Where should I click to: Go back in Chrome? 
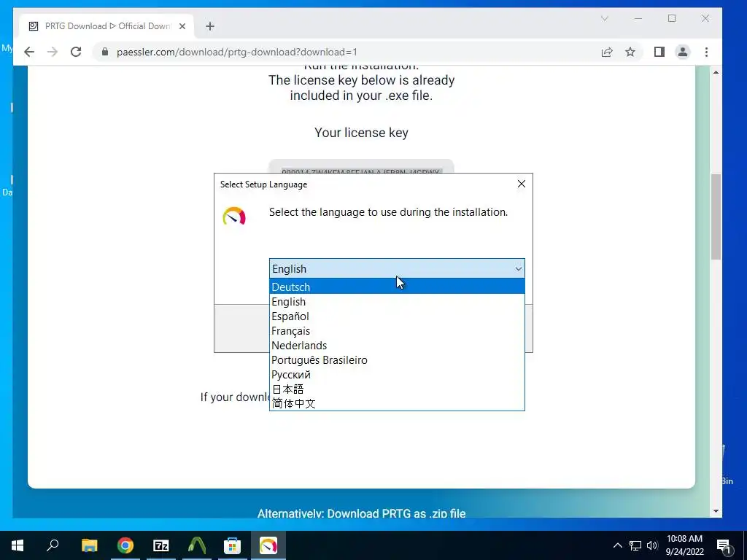click(x=29, y=52)
